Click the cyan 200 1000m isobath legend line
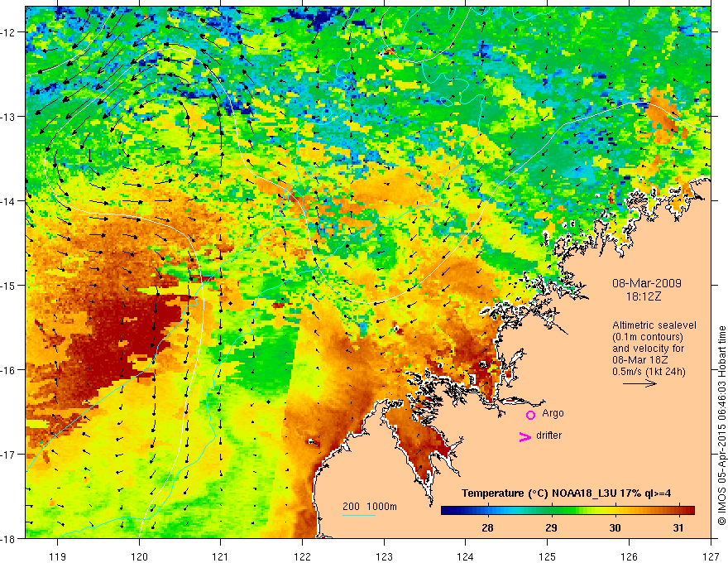This screenshot has height=563, width=728. tap(358, 515)
